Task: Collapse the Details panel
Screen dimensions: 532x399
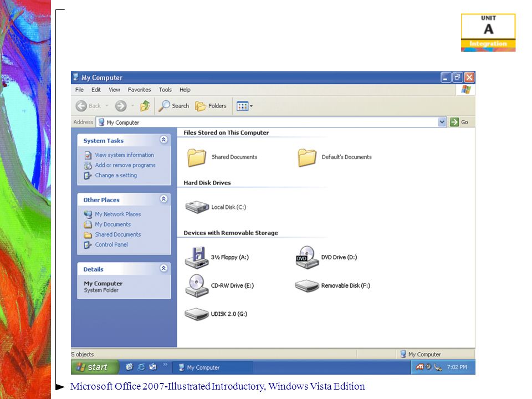Action: (x=163, y=268)
